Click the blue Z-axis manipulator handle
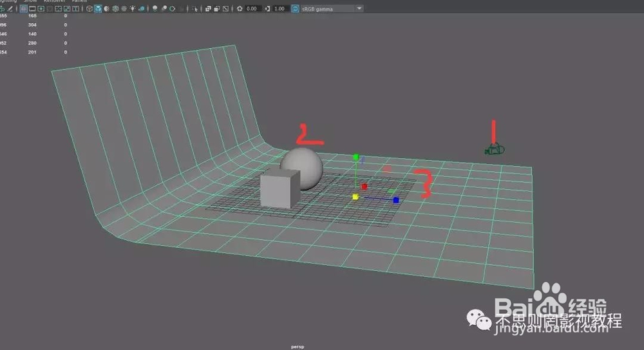Image resolution: width=644 pixels, height=350 pixels. (x=396, y=200)
